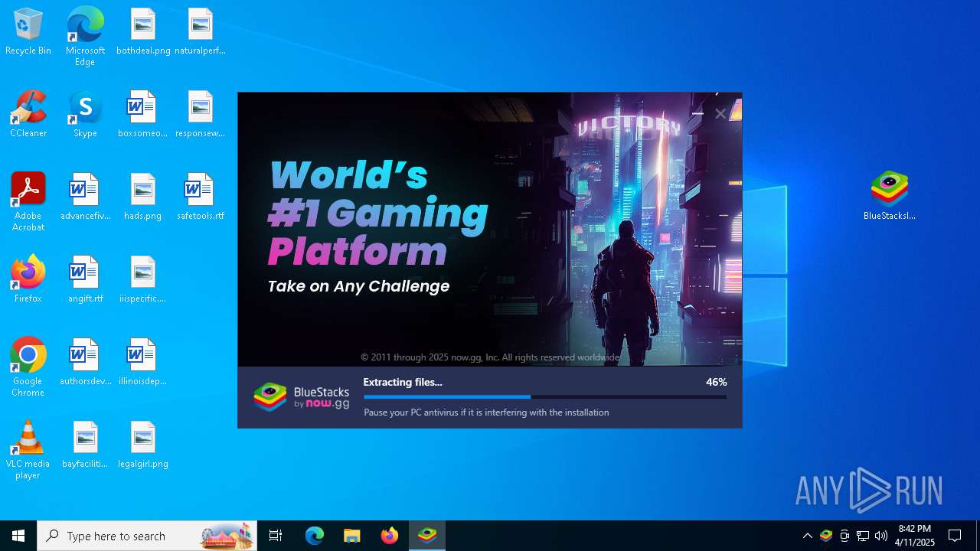Show hidden system tray icons
980x551 pixels.
click(x=808, y=536)
